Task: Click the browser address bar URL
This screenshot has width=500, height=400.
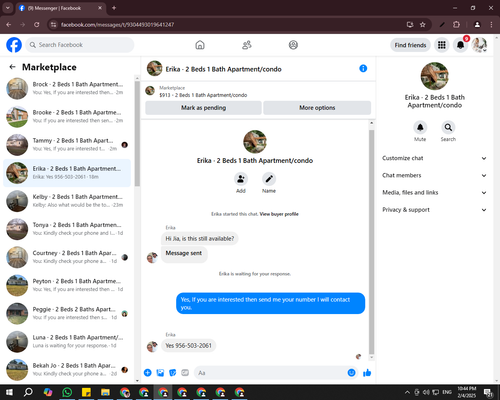Action: pos(117,25)
